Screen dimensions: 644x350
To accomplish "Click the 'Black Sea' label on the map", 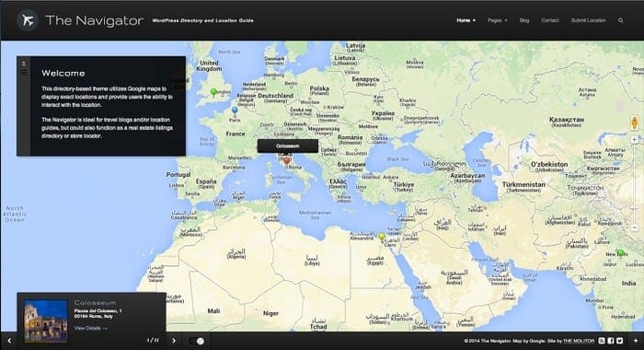I will click(x=397, y=159).
